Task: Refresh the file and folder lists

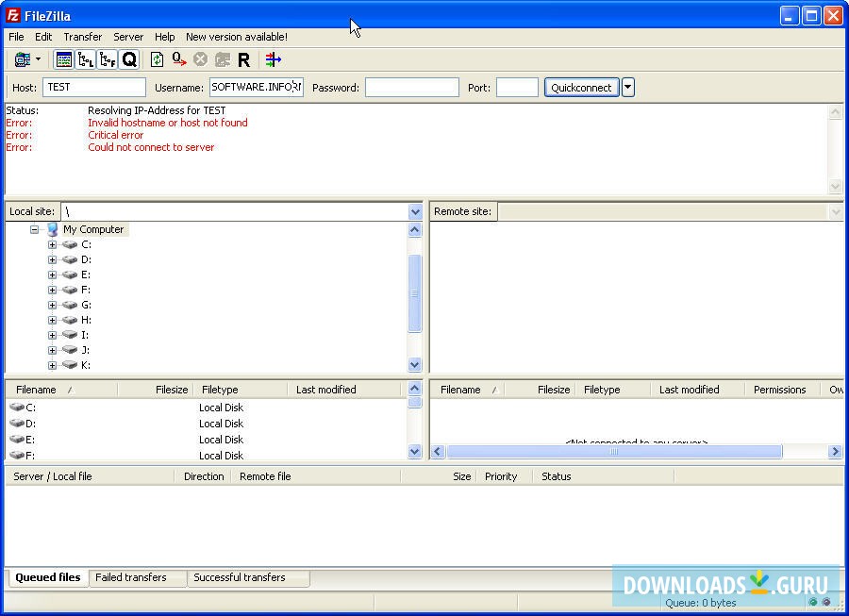Action: [155, 58]
